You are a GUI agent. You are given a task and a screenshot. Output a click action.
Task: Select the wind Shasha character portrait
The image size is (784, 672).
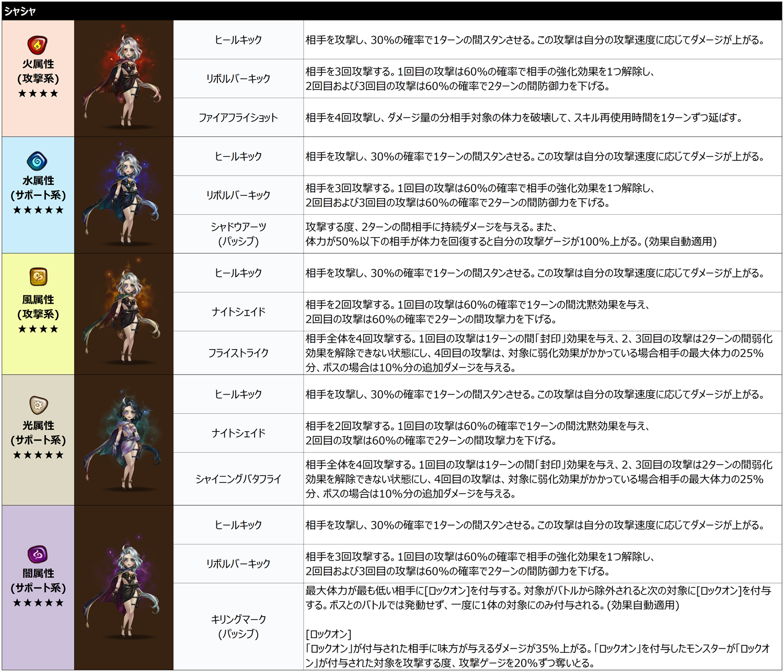click(x=123, y=314)
